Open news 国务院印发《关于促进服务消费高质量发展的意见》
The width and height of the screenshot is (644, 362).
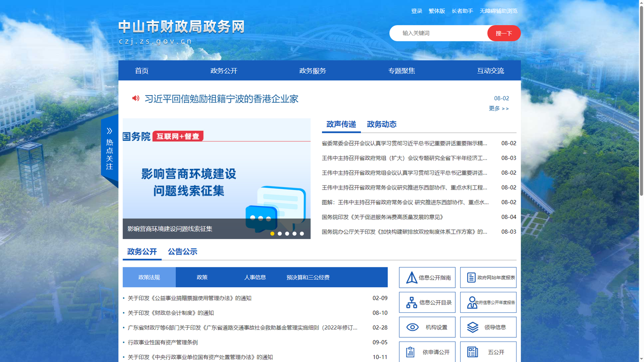[383, 217]
